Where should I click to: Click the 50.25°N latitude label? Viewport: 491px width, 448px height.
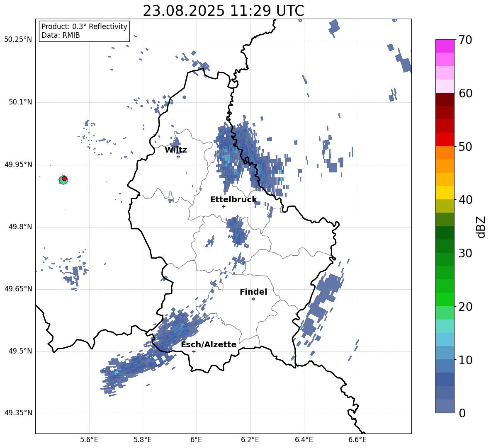pyautogui.click(x=18, y=40)
